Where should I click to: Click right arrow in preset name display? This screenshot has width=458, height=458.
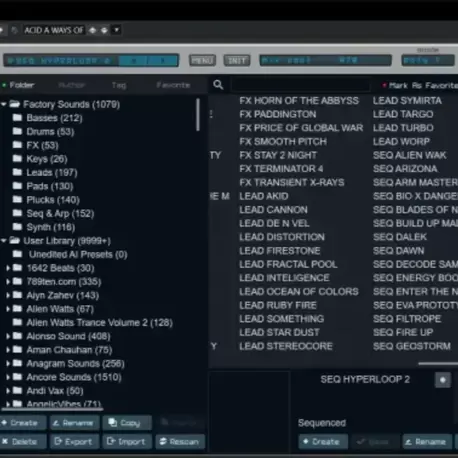[163, 61]
